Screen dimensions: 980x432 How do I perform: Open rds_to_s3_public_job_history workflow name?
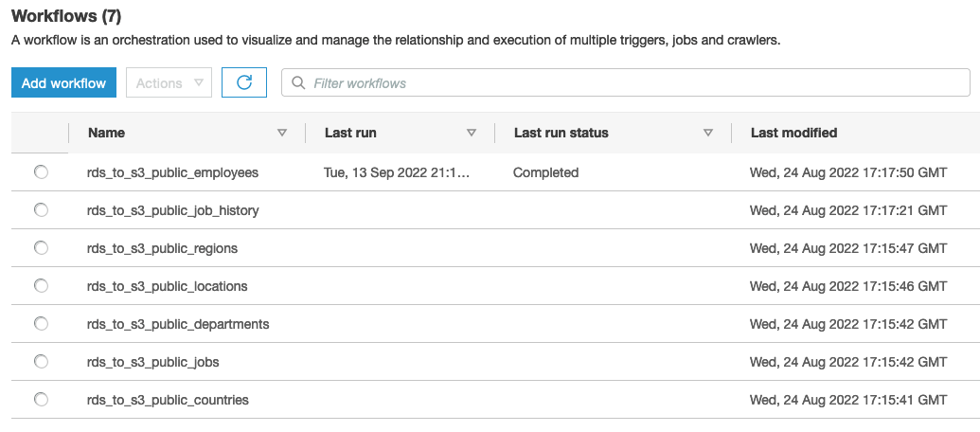click(x=172, y=210)
